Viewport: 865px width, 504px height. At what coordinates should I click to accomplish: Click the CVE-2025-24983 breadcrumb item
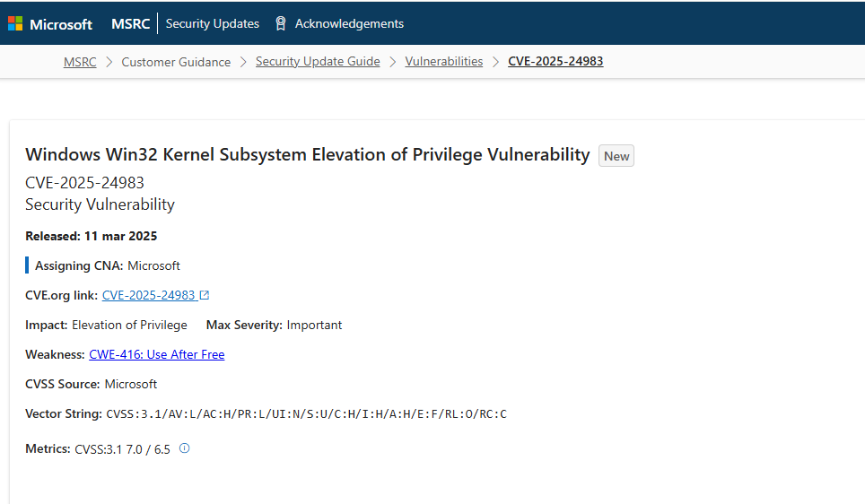[x=555, y=62]
